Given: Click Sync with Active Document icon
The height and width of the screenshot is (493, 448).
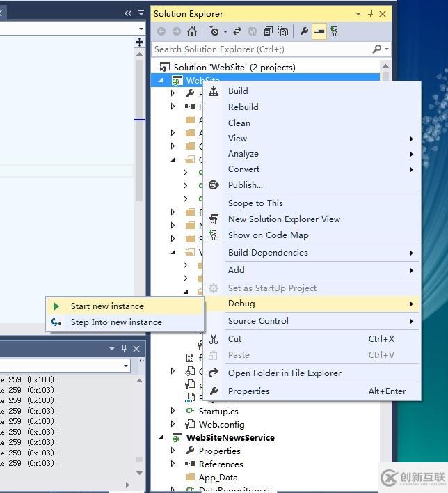Looking at the screenshot, I should [238, 31].
